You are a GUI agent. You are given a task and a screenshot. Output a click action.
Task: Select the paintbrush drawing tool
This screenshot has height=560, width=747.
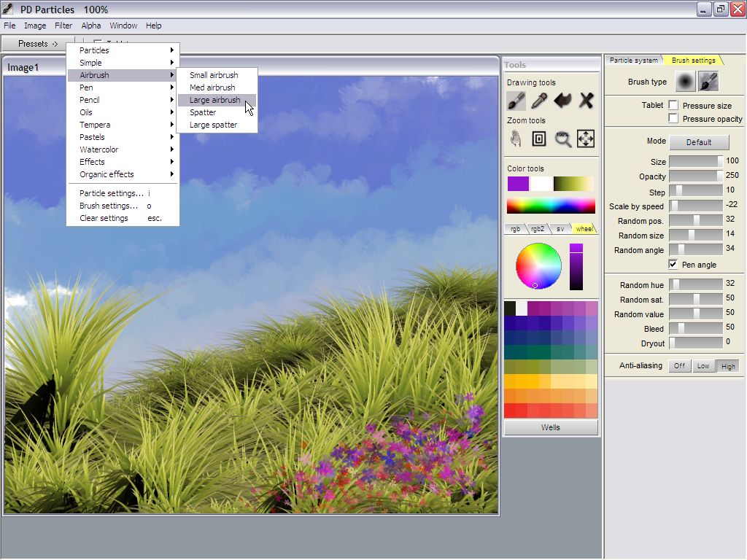pyautogui.click(x=516, y=100)
